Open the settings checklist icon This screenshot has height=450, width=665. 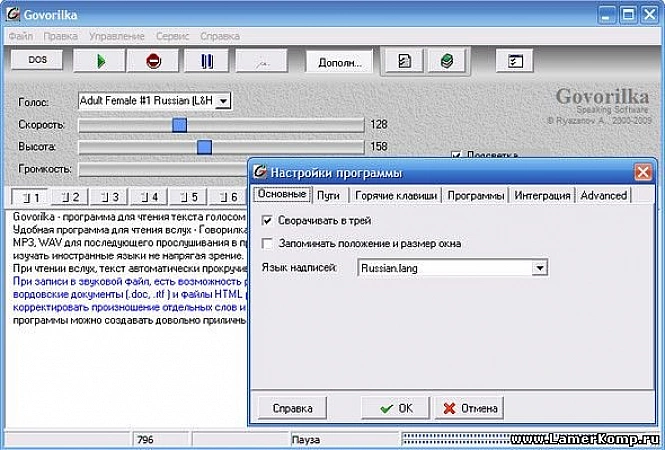tap(516, 61)
